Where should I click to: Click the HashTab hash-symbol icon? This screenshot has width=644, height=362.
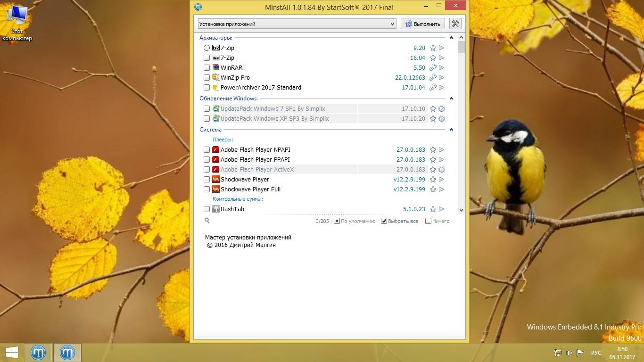(216, 209)
